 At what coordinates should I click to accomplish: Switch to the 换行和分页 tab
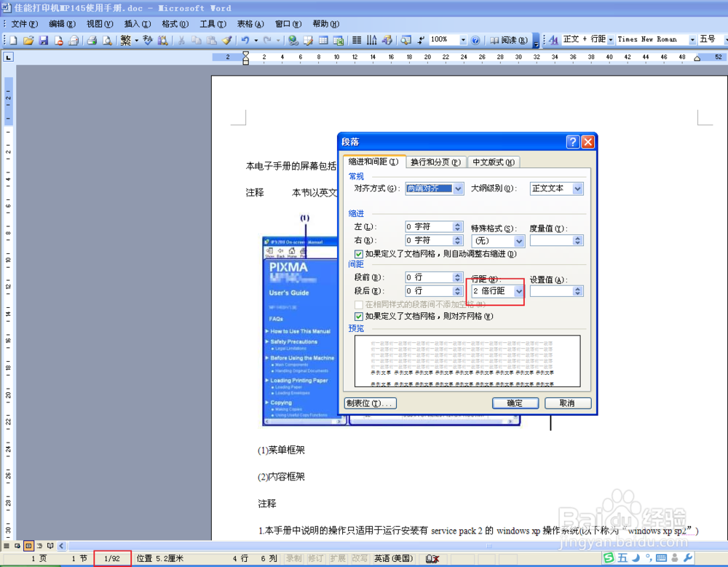[435, 162]
